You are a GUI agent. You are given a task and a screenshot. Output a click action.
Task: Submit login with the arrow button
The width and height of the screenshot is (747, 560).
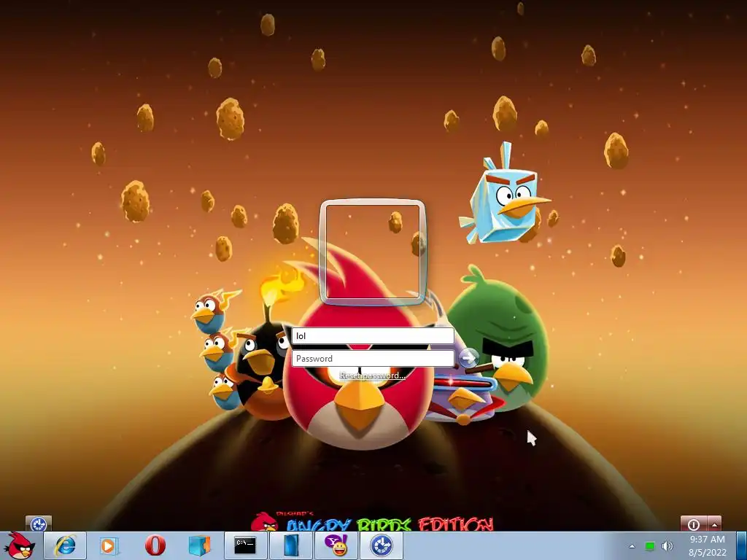coord(469,357)
